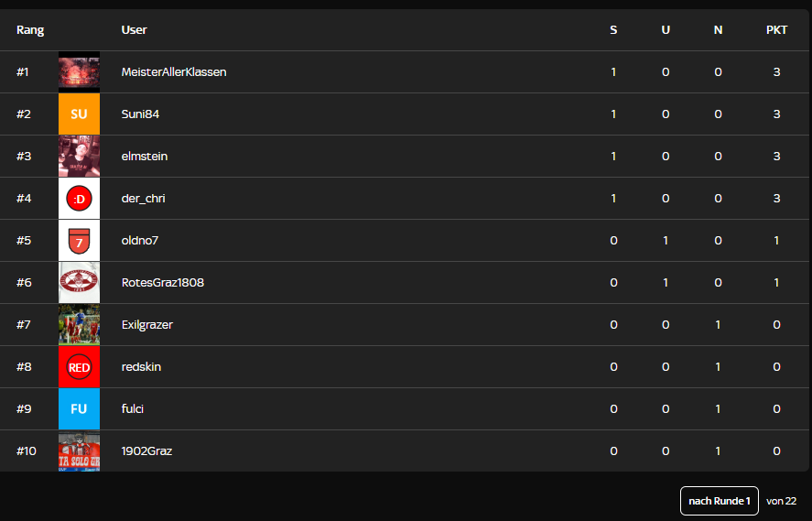Click the RotesGraz1808 username

pos(163,283)
